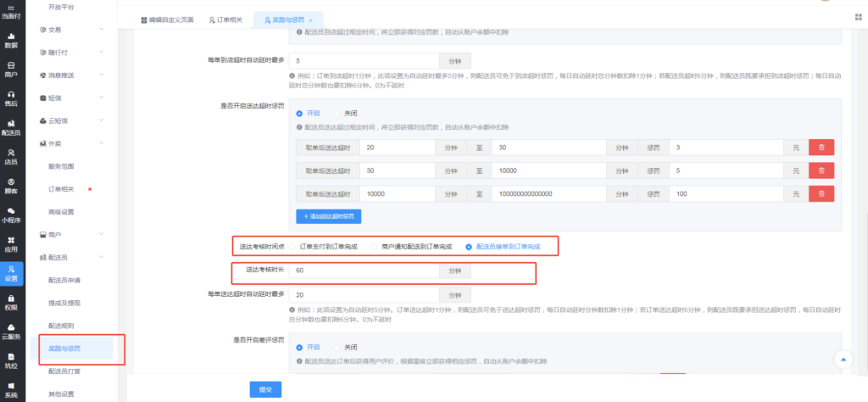Switch to the 订单相关 tab
This screenshot has width=868, height=402.
[x=225, y=19]
